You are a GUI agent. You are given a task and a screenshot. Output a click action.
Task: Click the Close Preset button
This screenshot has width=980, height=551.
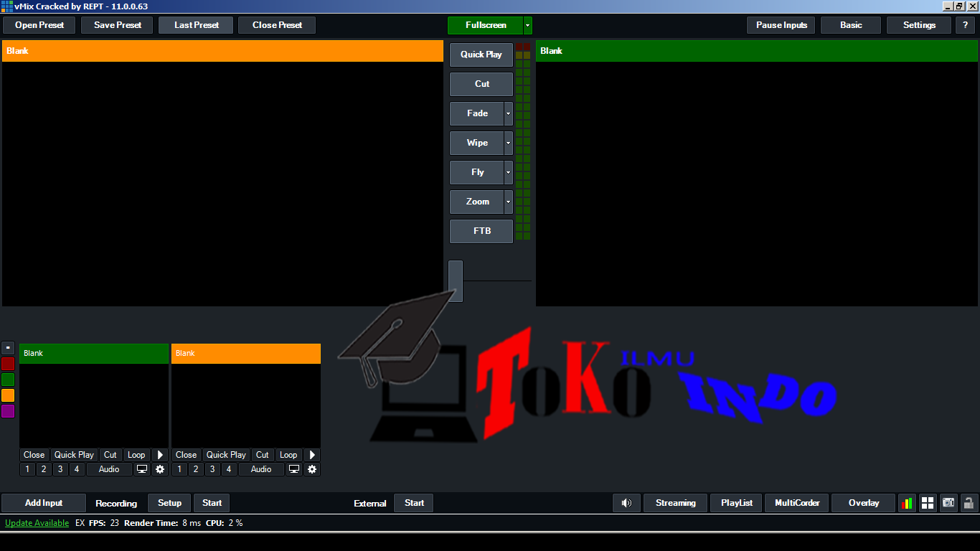[x=277, y=25]
